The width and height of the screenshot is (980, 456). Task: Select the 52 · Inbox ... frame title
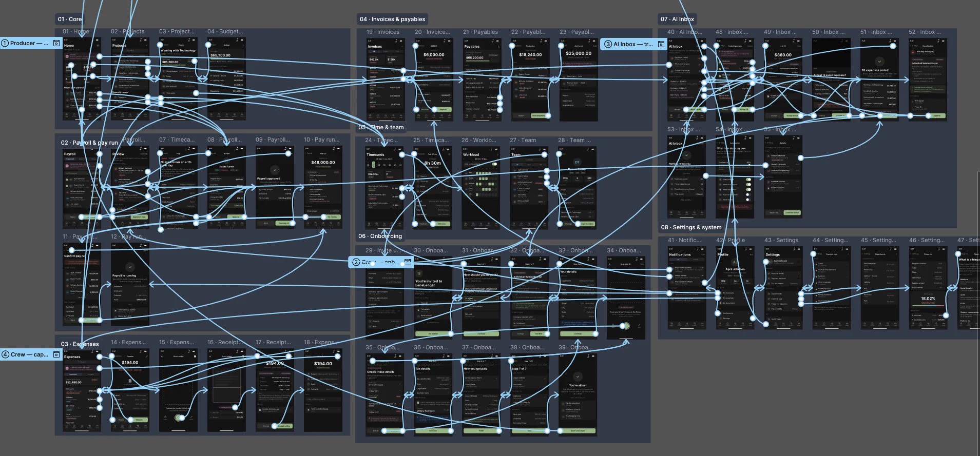click(x=925, y=32)
